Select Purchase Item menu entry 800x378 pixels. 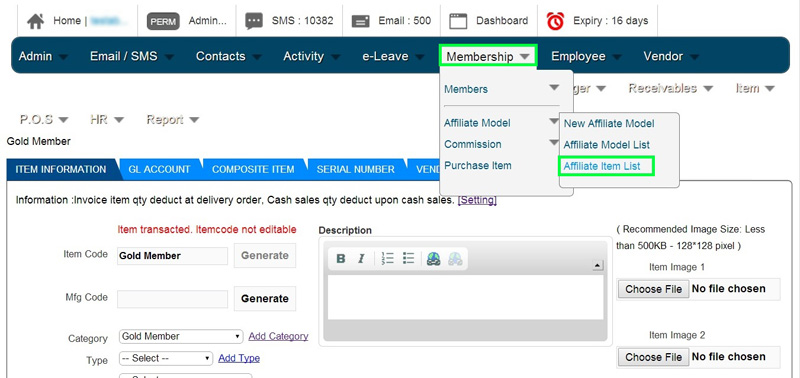pyautogui.click(x=478, y=166)
